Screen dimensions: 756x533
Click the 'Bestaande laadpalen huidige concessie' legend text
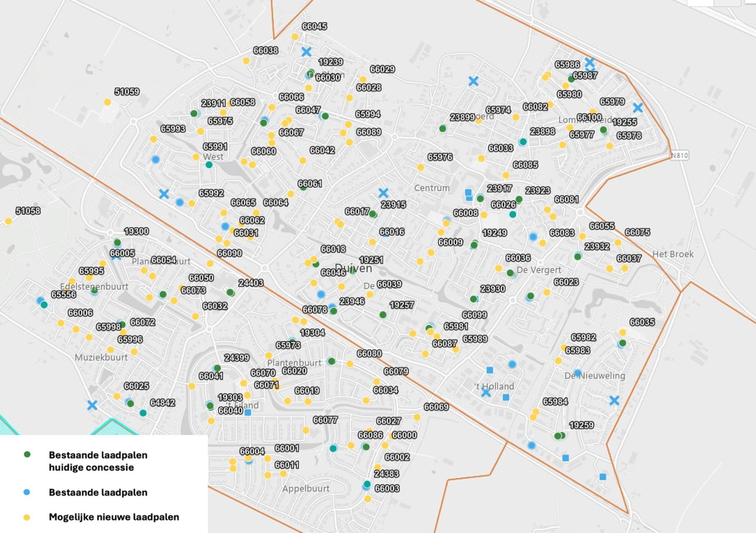pyautogui.click(x=98, y=461)
